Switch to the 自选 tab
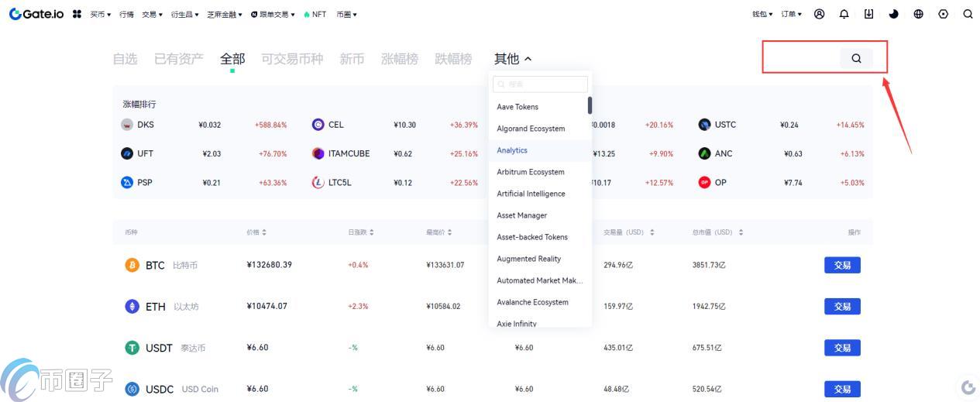The height and width of the screenshot is (402, 980). point(125,59)
